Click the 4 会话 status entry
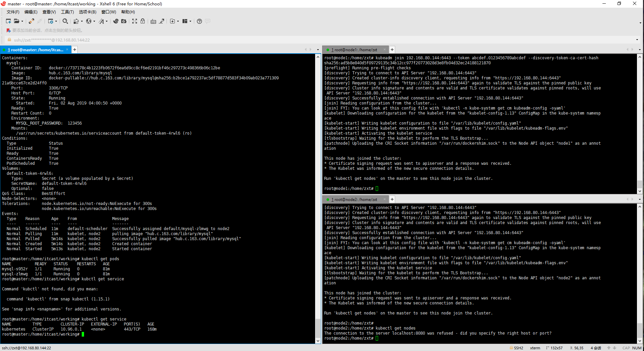644x351 pixels. click(x=596, y=348)
